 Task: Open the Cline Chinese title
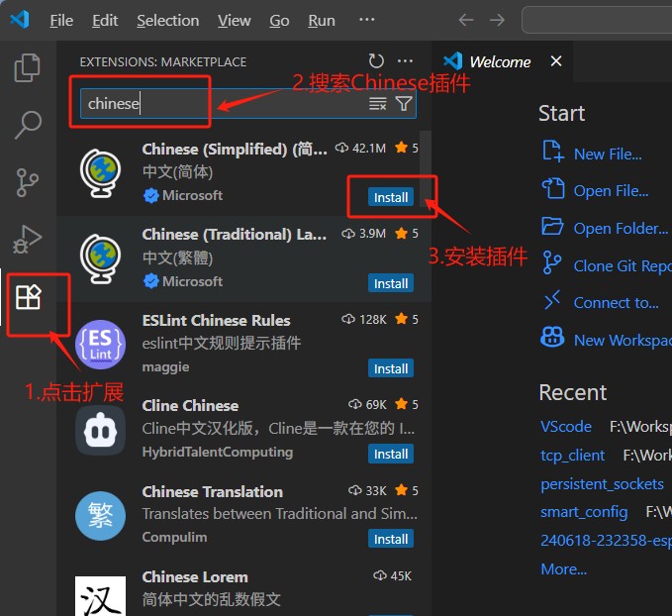(x=190, y=406)
